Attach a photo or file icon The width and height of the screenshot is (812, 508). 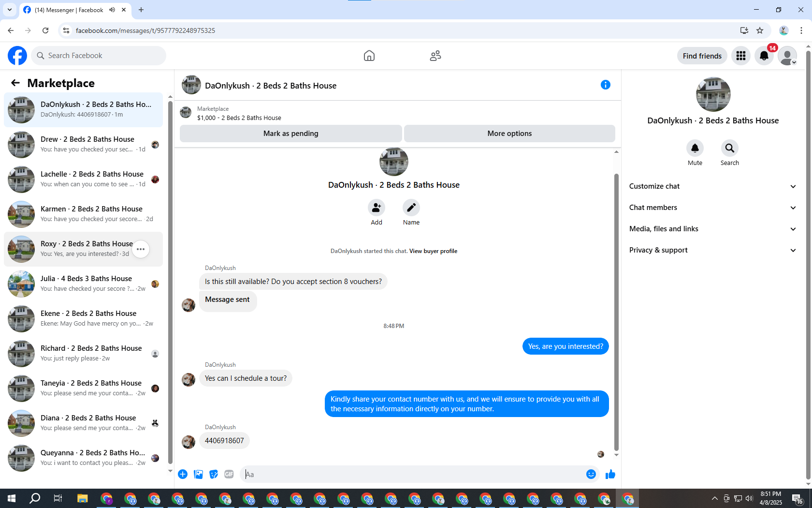coord(198,474)
